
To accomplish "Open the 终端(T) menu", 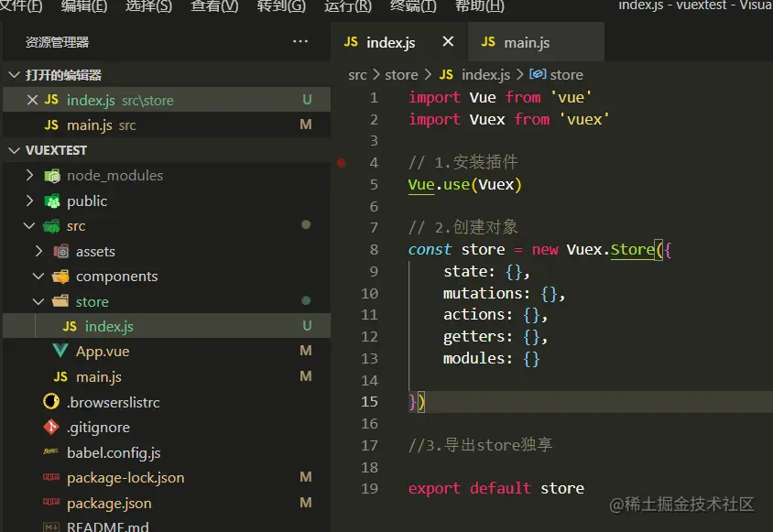I will point(413,5).
